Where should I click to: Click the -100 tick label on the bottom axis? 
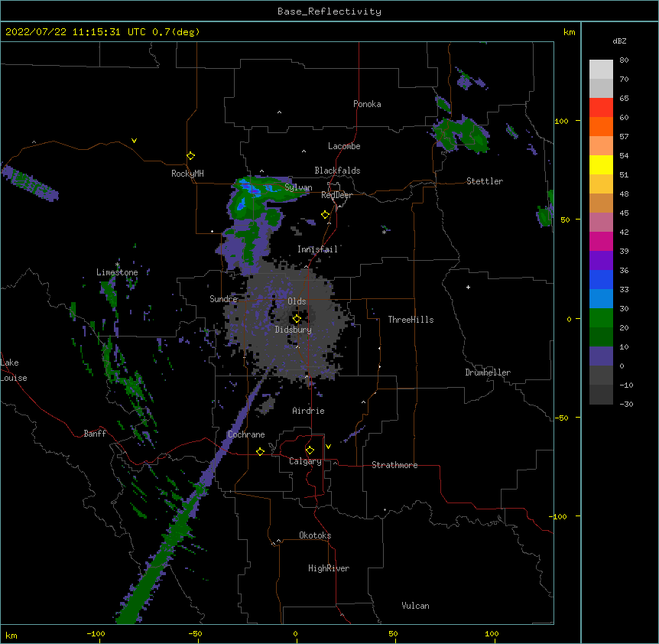coord(96,633)
